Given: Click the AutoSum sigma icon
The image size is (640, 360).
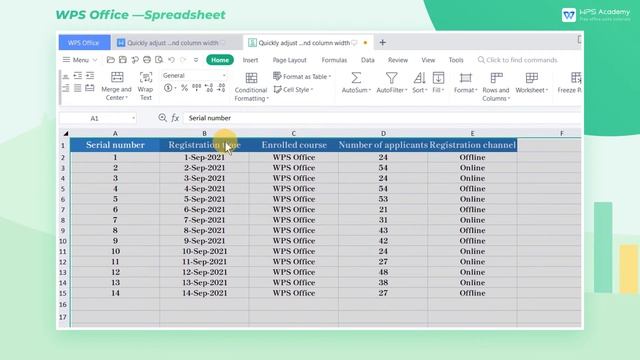Looking at the screenshot, I should click(356, 78).
